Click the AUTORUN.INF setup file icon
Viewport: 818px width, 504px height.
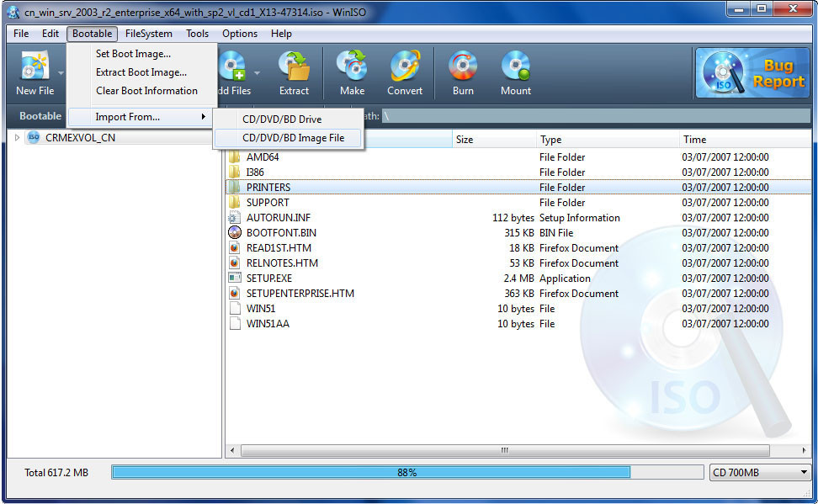coord(235,218)
